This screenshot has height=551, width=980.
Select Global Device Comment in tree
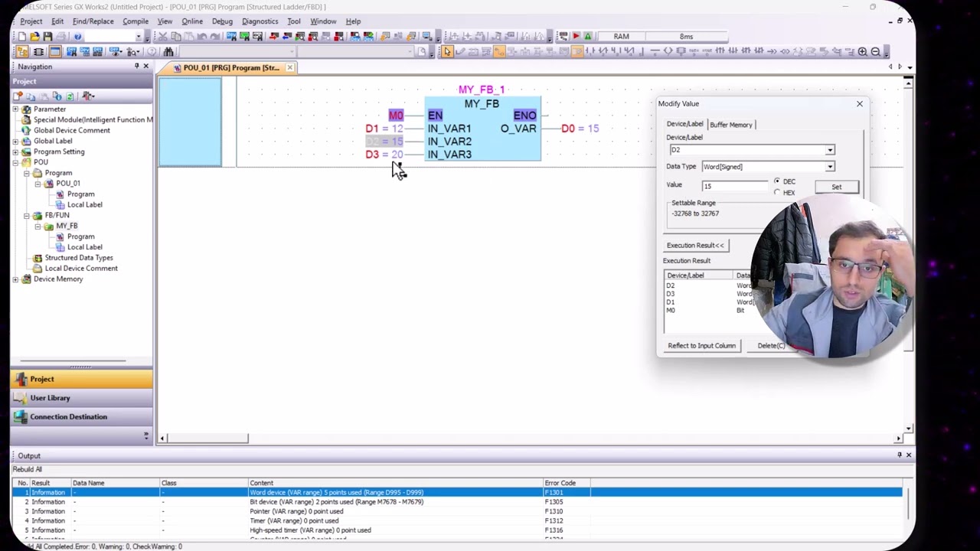click(71, 131)
